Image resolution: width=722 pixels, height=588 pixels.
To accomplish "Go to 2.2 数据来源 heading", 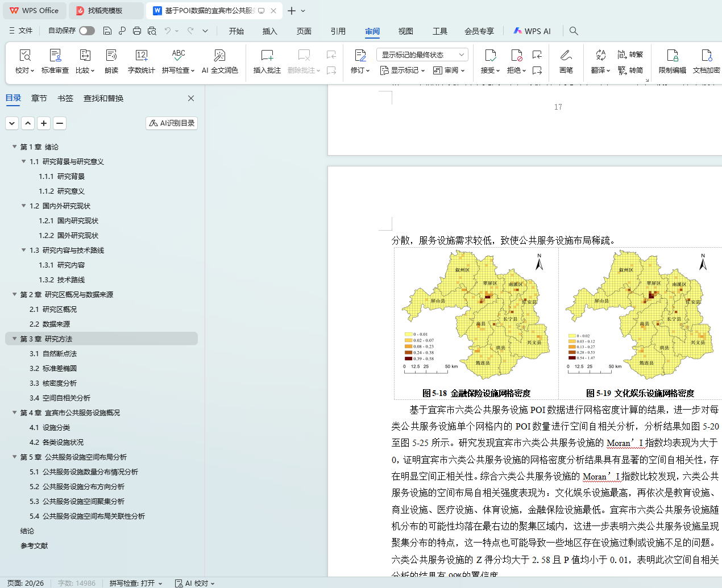I will [x=50, y=324].
